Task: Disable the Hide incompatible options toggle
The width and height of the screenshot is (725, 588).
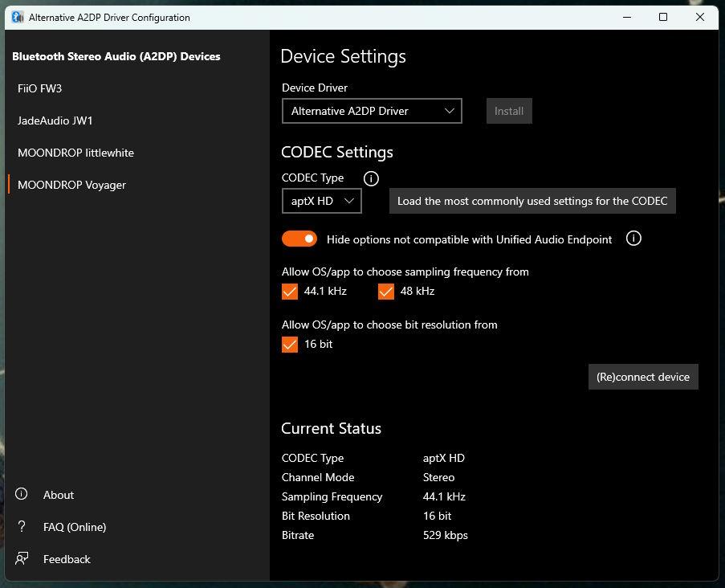Action: click(x=299, y=239)
